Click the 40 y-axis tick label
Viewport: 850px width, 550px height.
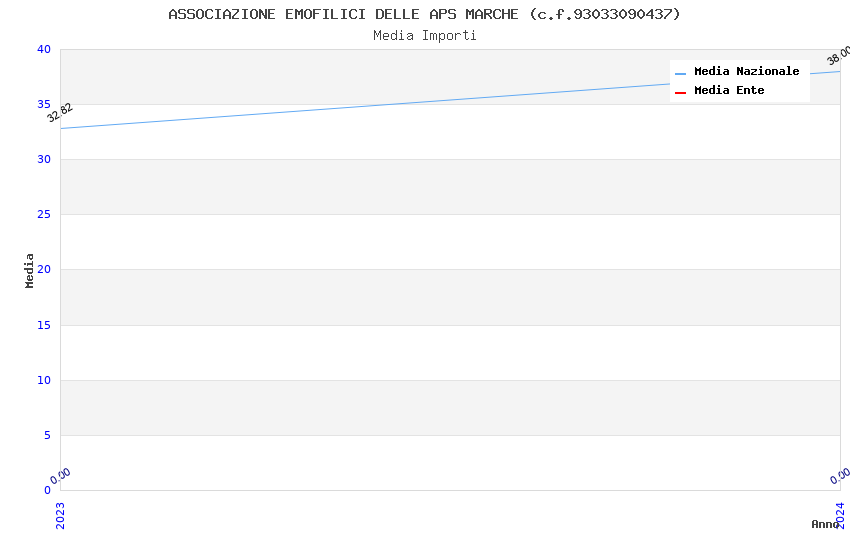[x=44, y=49]
